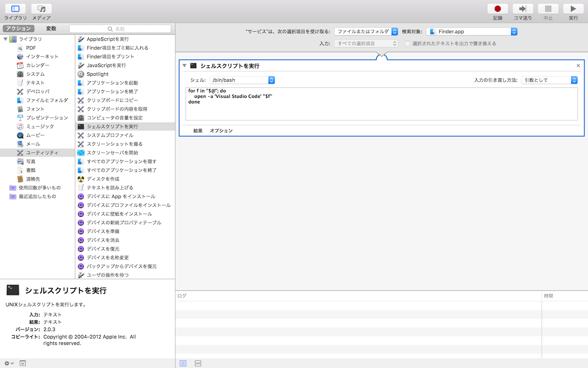Show the variables view icon at bottom
The image size is (588, 368).
[198, 363]
